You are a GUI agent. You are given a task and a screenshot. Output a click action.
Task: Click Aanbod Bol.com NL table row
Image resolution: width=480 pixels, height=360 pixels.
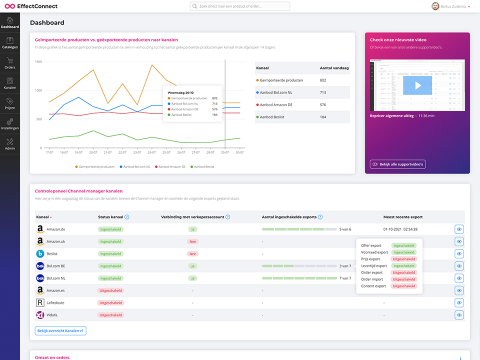302,92
